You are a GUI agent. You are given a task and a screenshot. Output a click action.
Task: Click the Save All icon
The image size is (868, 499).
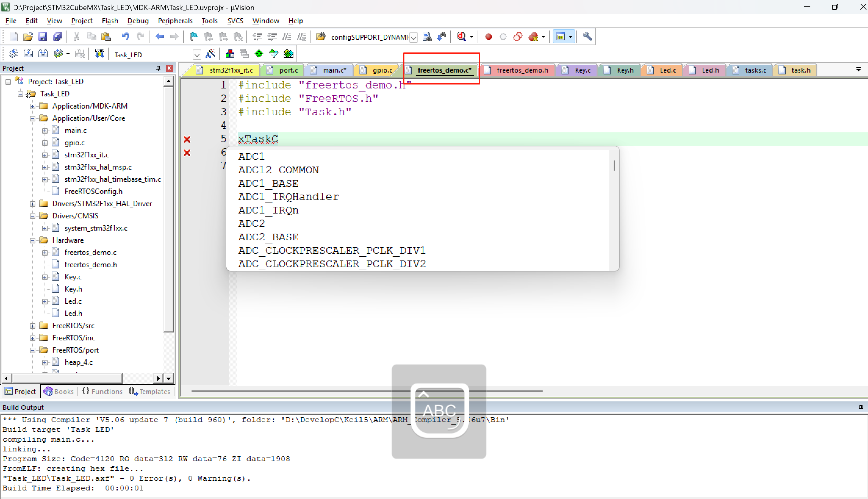click(x=57, y=37)
